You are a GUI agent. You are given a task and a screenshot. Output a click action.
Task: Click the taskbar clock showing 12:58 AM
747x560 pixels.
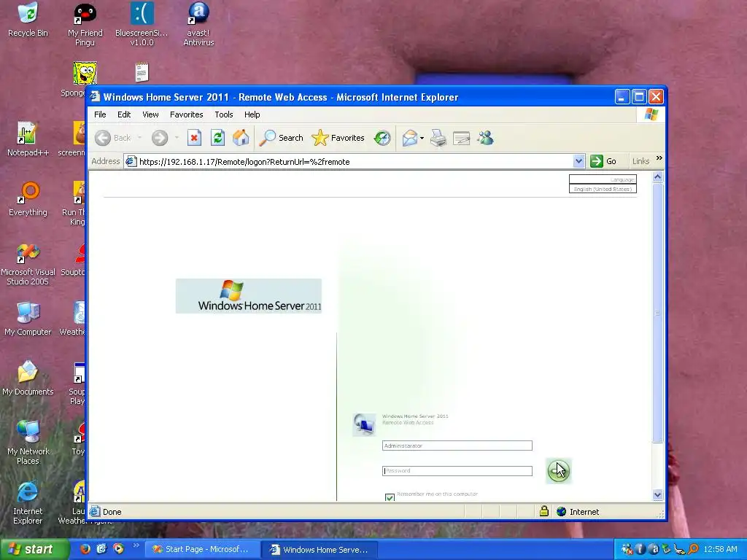(x=720, y=550)
